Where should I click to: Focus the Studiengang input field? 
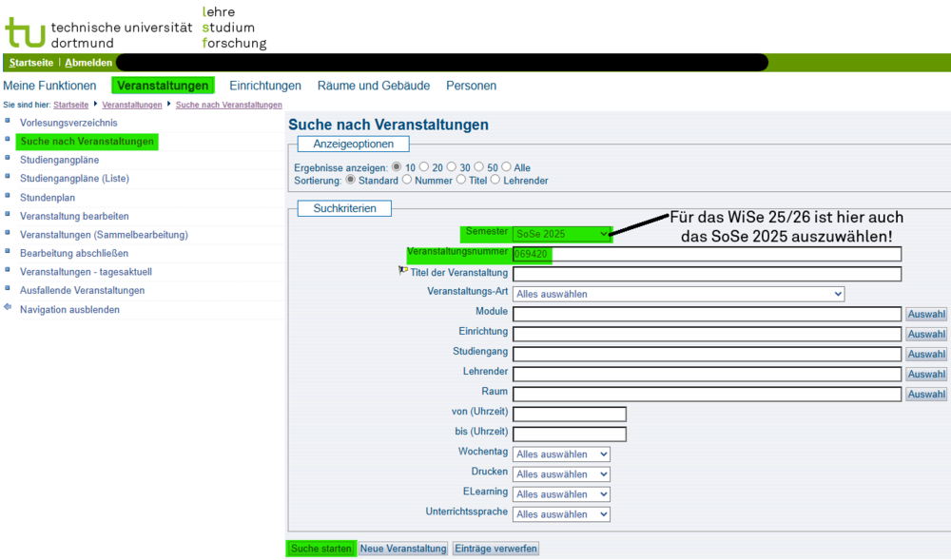(708, 354)
